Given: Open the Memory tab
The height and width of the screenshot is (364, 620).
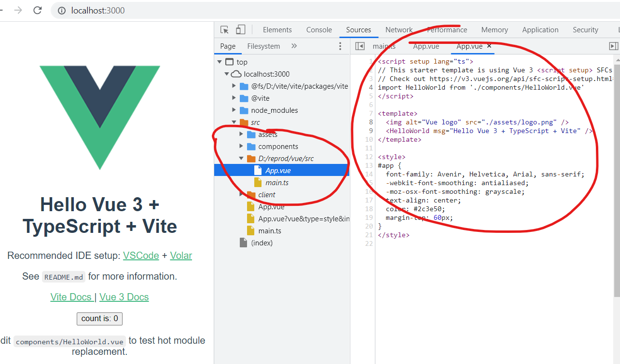Looking at the screenshot, I should pos(495,30).
